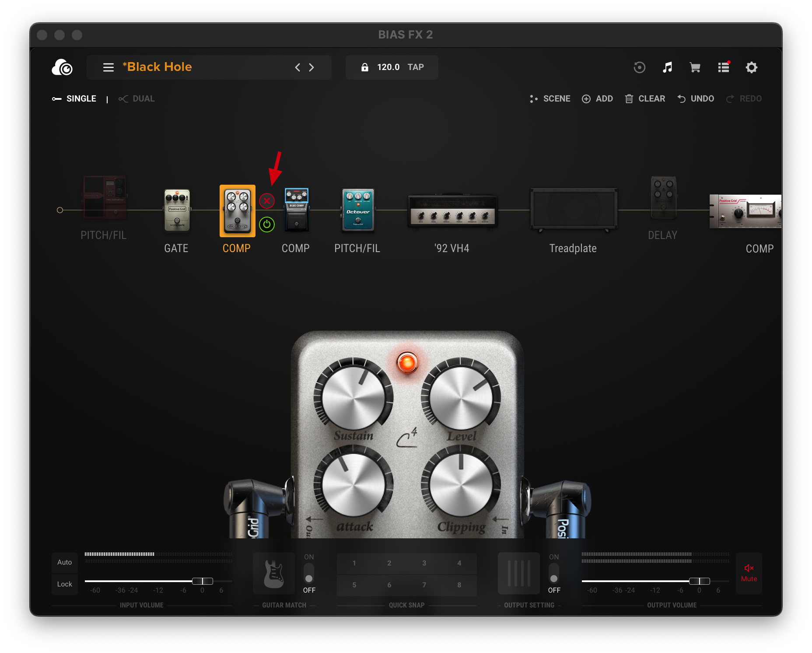Select the Blue Comp pedal
Screen dimensions: 812x653
[296, 210]
